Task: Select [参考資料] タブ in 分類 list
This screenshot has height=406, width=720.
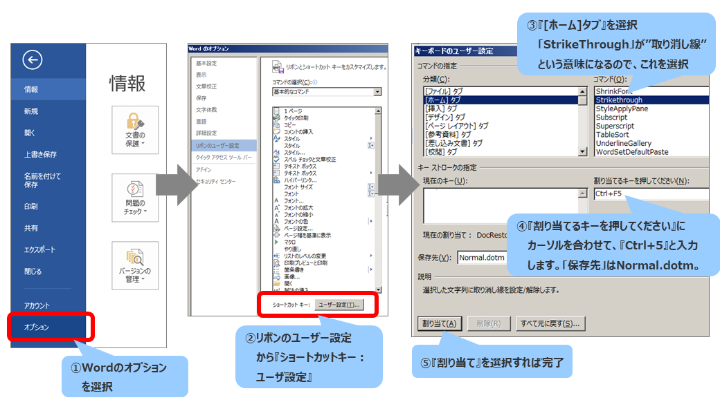Action: point(501,135)
